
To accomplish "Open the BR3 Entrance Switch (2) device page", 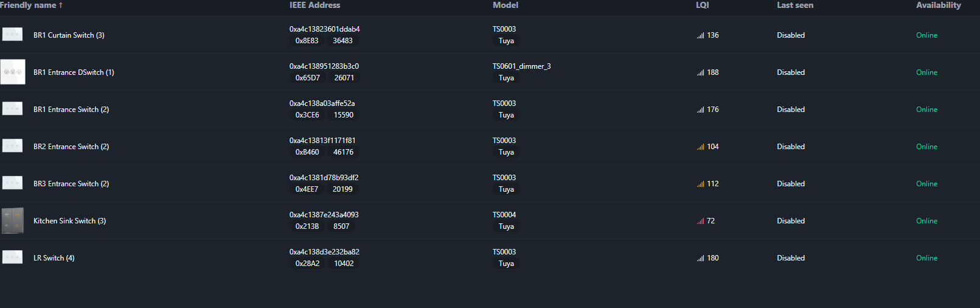I will pyautogui.click(x=71, y=184).
